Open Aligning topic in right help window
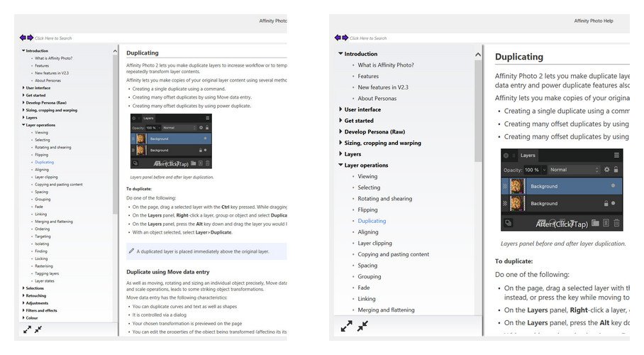Image resolution: width=644 pixels, height=355 pixels. point(368,231)
